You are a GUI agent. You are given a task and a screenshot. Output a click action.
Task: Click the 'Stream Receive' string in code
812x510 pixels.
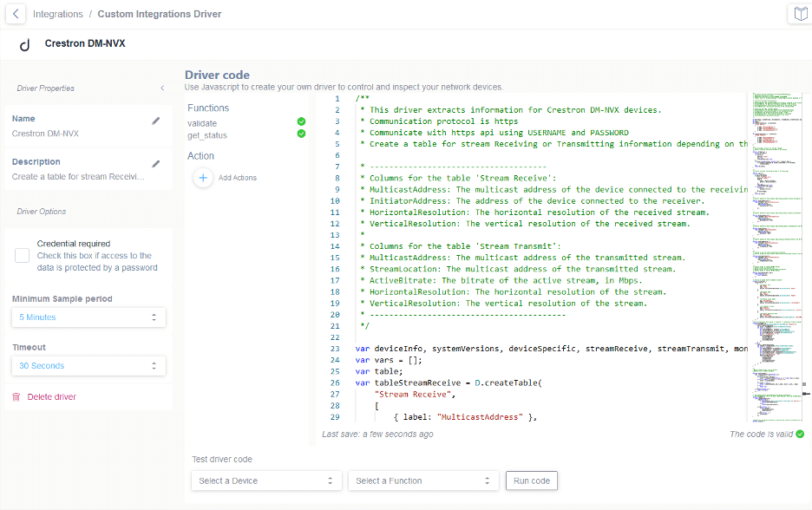click(x=415, y=394)
